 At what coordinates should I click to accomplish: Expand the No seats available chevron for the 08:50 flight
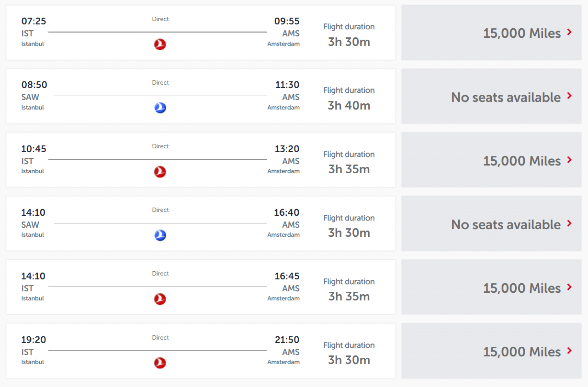pos(569,96)
